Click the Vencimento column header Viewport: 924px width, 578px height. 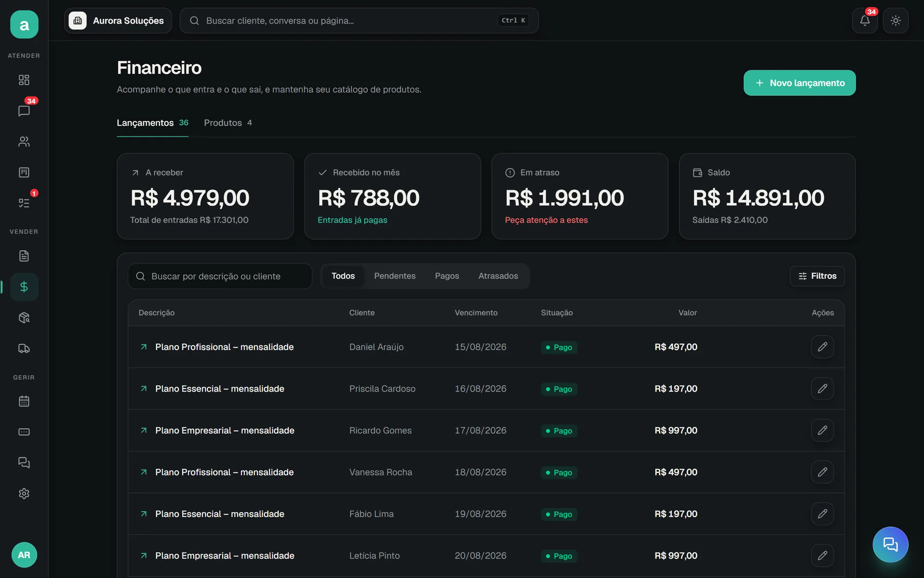[x=476, y=313]
